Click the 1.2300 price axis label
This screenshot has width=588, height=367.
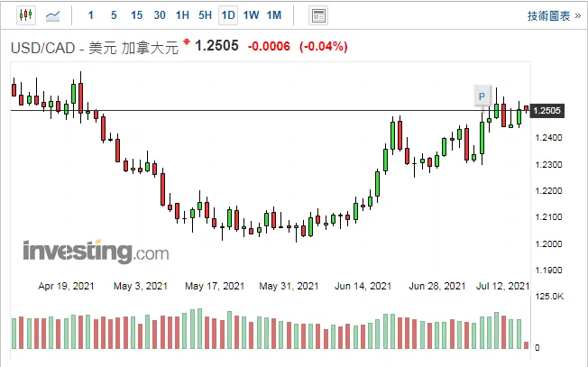[548, 165]
